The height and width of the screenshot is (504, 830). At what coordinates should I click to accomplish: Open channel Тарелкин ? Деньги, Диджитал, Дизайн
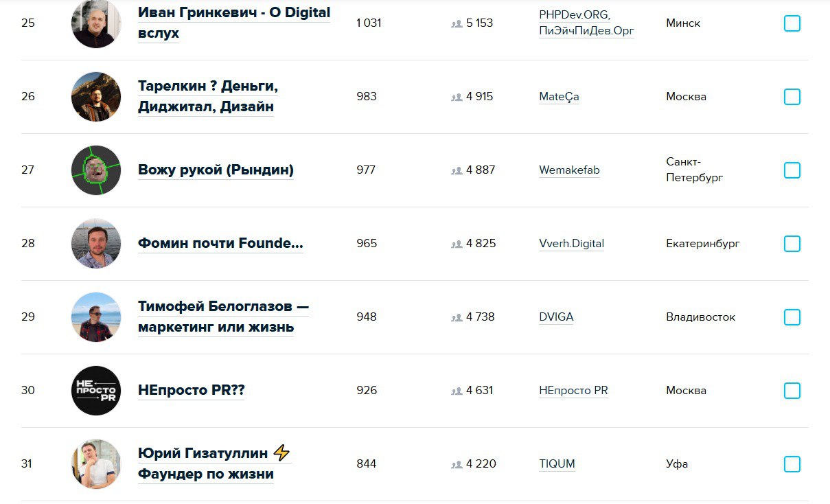tap(207, 97)
